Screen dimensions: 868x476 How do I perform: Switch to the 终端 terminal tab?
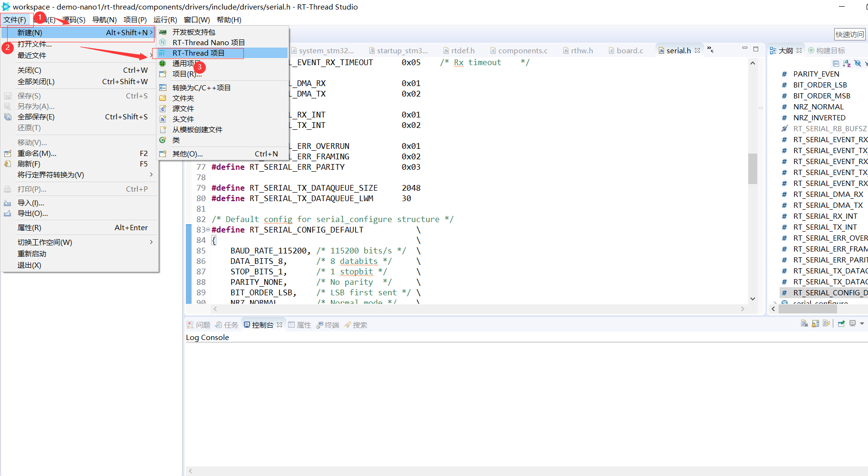(328, 325)
